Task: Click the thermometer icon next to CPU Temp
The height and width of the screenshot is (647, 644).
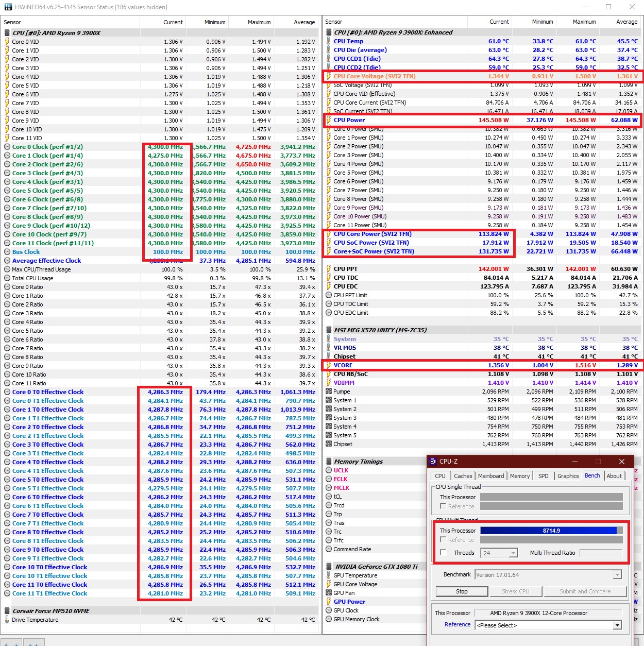Action: [329, 41]
